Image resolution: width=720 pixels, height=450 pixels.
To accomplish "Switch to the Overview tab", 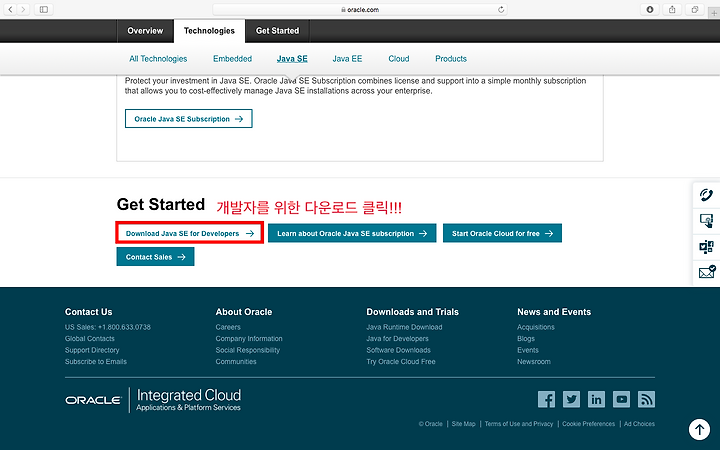I will 145,31.
